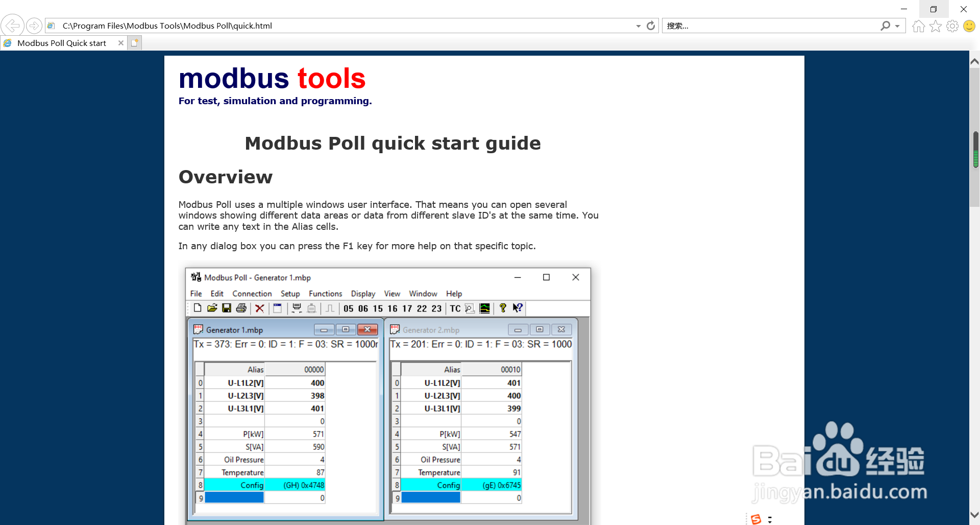This screenshot has height=525, width=980.
Task: Minimize the Generator 1.mbp child window
Action: (x=324, y=329)
